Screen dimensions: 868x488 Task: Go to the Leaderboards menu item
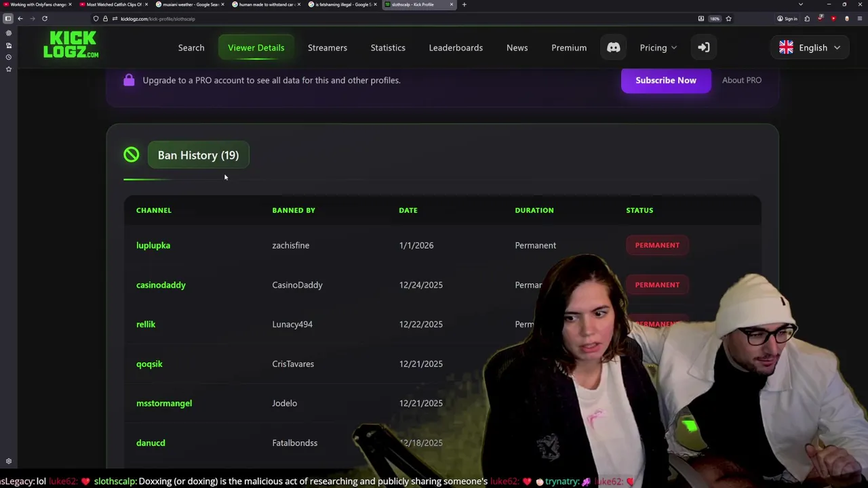point(456,47)
